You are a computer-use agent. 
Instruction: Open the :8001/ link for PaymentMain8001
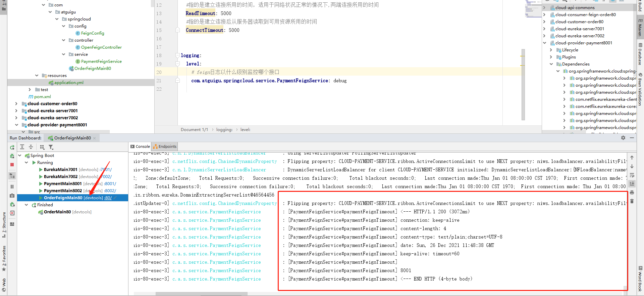pos(110,184)
